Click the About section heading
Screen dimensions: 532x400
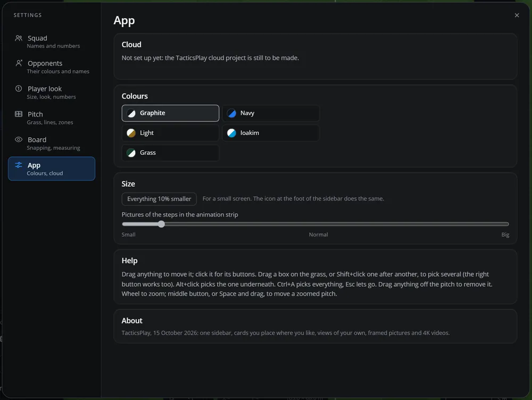point(132,321)
